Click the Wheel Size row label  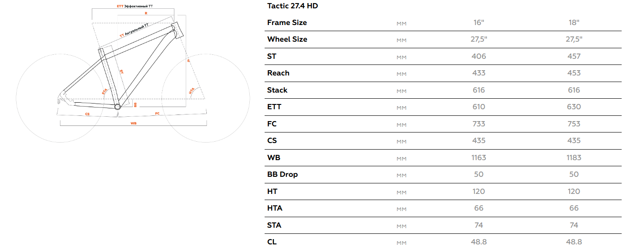[x=287, y=39]
